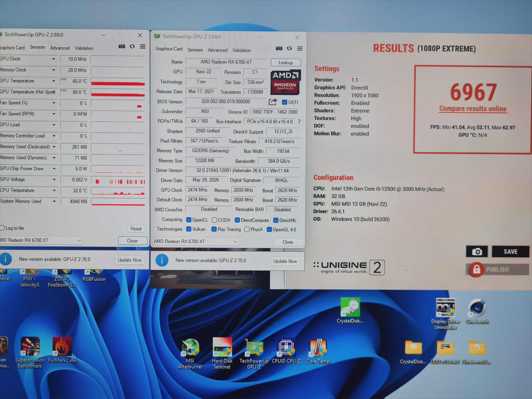Viewport: 532px width, 399px height.
Task: Share BIOS using export arrow icon
Action: [x=273, y=102]
